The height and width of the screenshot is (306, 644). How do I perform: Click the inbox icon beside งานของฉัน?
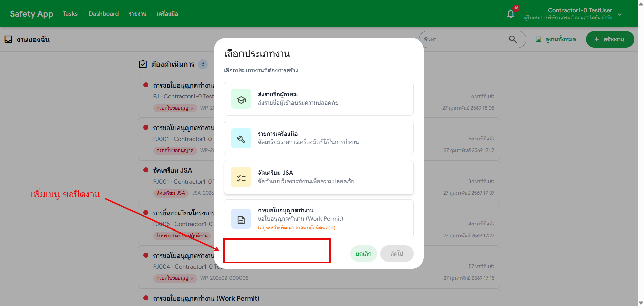[8, 39]
